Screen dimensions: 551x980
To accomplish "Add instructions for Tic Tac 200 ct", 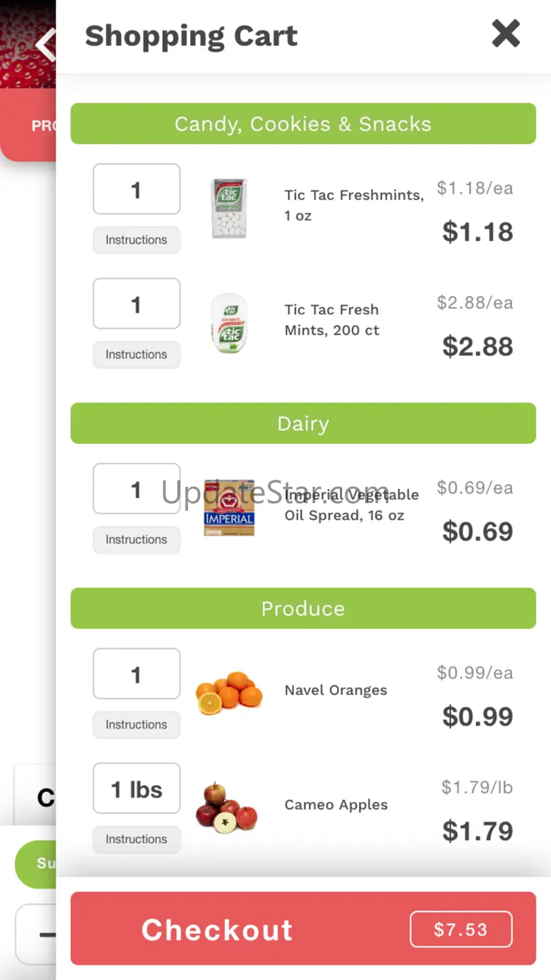I will [136, 355].
